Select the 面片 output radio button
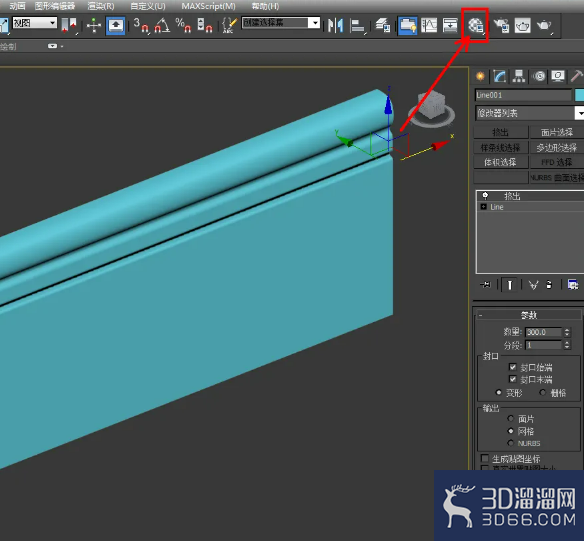This screenshot has width=584, height=541. tap(511, 419)
